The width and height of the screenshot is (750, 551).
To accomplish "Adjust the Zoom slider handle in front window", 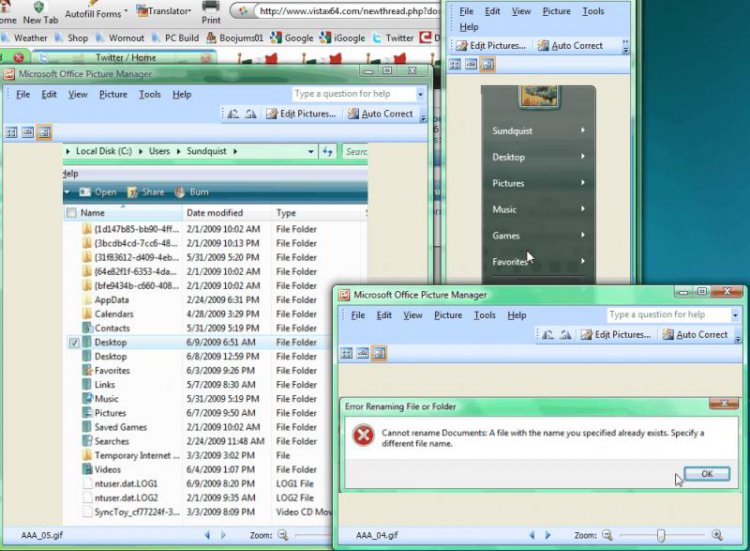I will pyautogui.click(x=661, y=535).
